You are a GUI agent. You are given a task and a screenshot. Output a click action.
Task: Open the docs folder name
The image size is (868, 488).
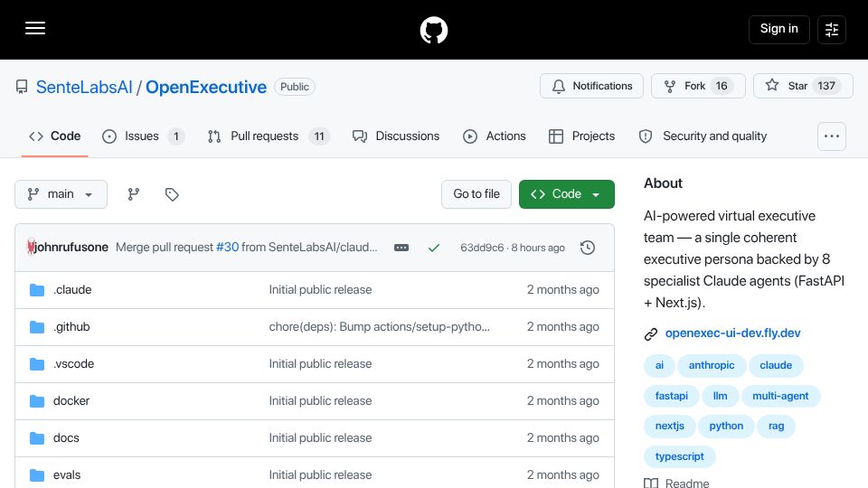point(66,438)
